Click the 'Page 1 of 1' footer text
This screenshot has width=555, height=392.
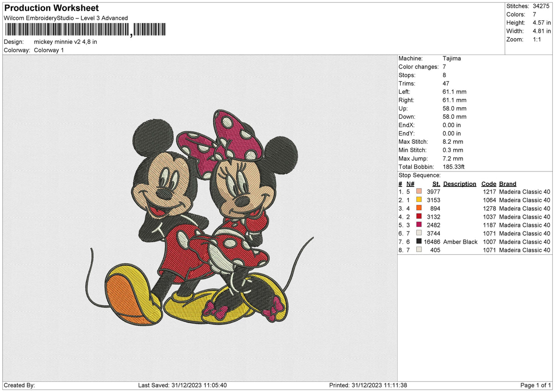coord(536,385)
